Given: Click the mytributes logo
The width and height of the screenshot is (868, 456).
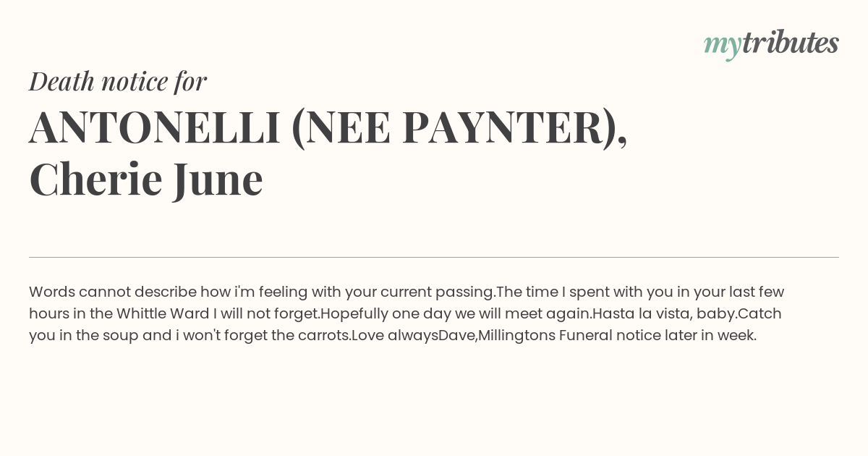Looking at the screenshot, I should coord(771,43).
